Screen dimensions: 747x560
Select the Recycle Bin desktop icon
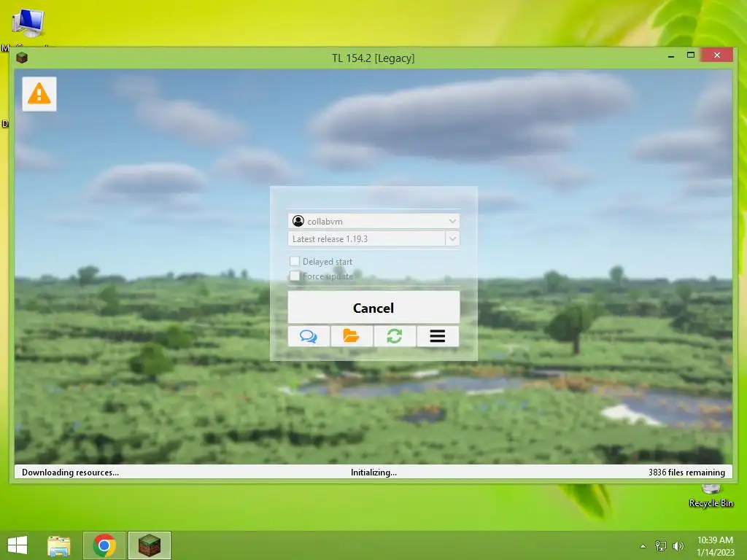[711, 497]
